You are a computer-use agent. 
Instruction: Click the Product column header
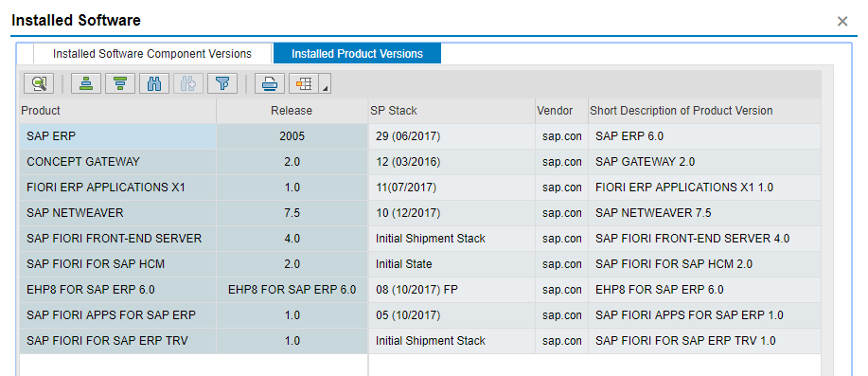tap(117, 111)
